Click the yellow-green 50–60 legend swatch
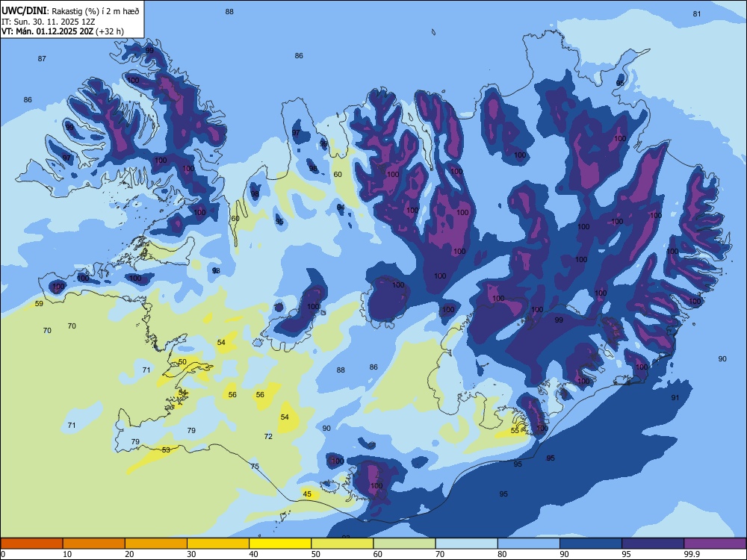This screenshot has width=747, height=560. pos(342,544)
